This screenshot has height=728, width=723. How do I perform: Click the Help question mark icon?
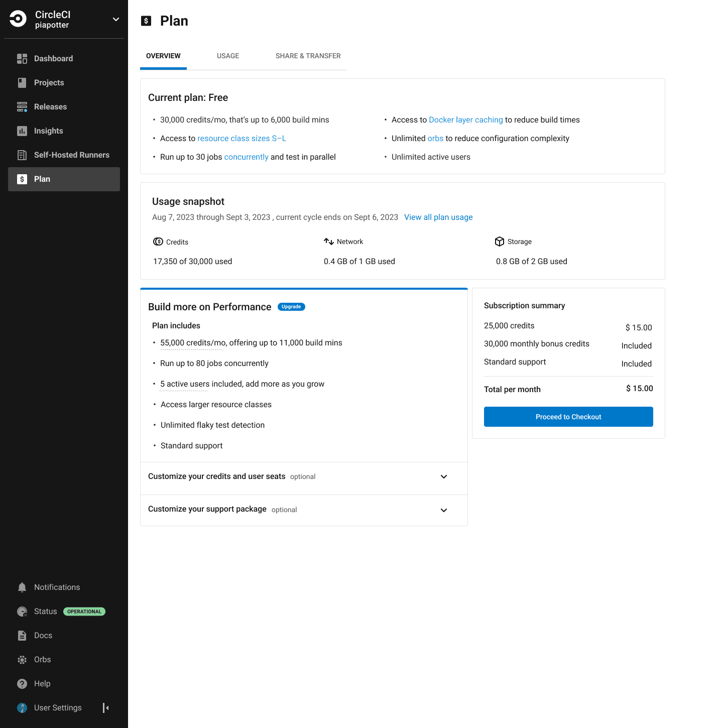22,684
